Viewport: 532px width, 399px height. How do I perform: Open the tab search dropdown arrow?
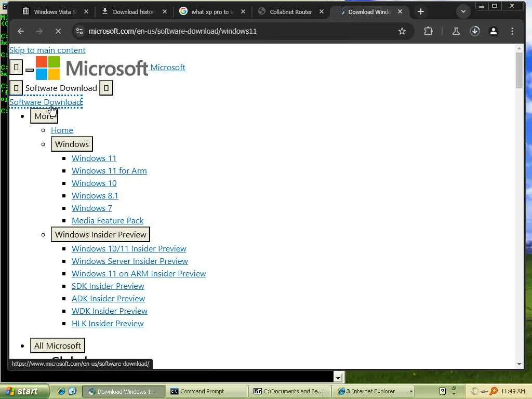pyautogui.click(x=463, y=12)
